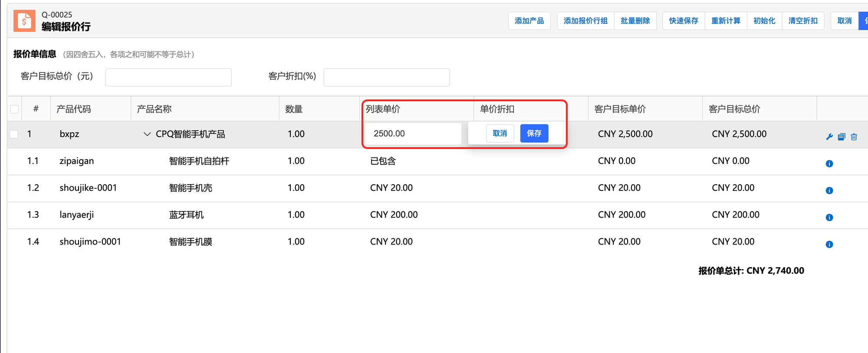
Task: Click the 清空折扣 button
Action: click(x=802, y=21)
